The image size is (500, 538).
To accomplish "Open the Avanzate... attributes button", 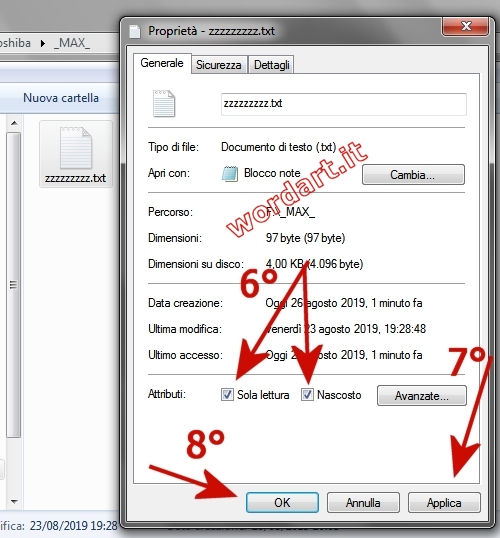I will (422, 396).
